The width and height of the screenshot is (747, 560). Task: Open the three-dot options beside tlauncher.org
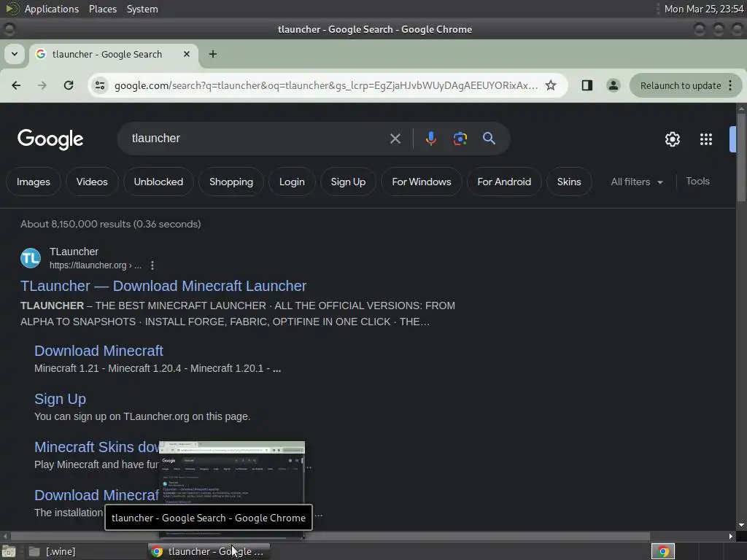[152, 265]
